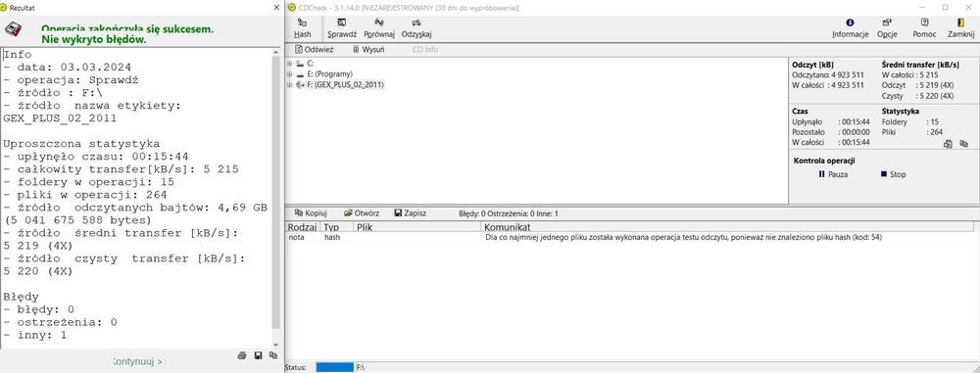This screenshot has height=373, width=980.
Task: Select the Sprawdź toolbar tool
Action: point(342,28)
